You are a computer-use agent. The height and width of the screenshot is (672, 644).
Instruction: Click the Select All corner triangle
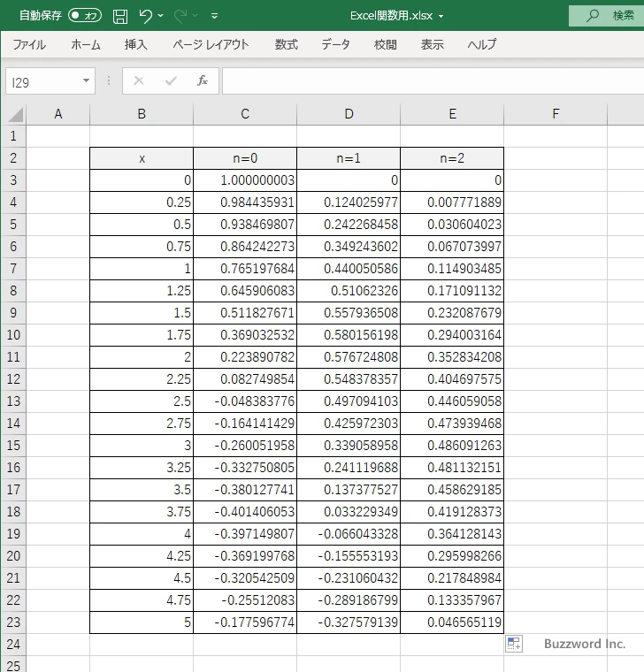15,115
